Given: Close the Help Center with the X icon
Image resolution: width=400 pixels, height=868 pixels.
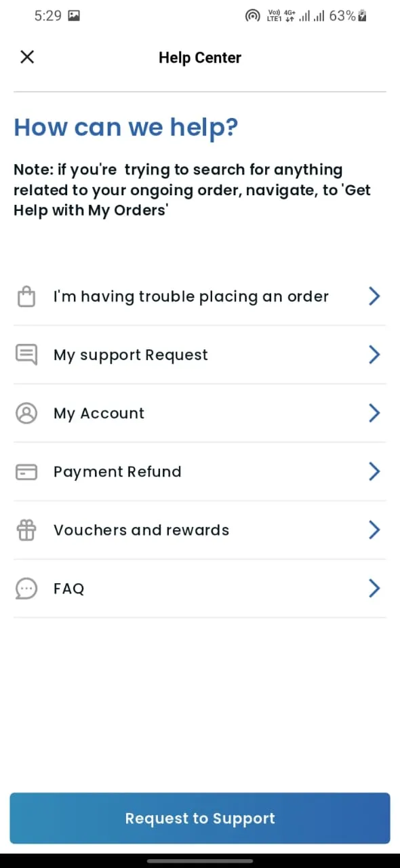Looking at the screenshot, I should [x=27, y=57].
